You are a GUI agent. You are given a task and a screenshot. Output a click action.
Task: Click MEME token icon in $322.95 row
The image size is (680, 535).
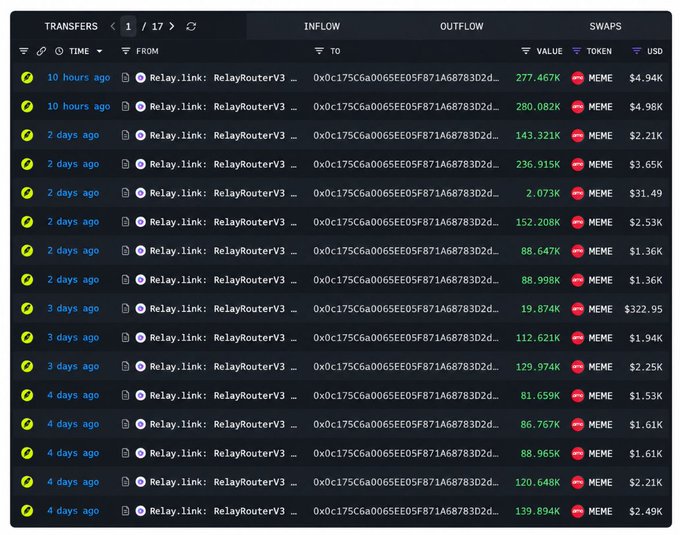tap(578, 309)
